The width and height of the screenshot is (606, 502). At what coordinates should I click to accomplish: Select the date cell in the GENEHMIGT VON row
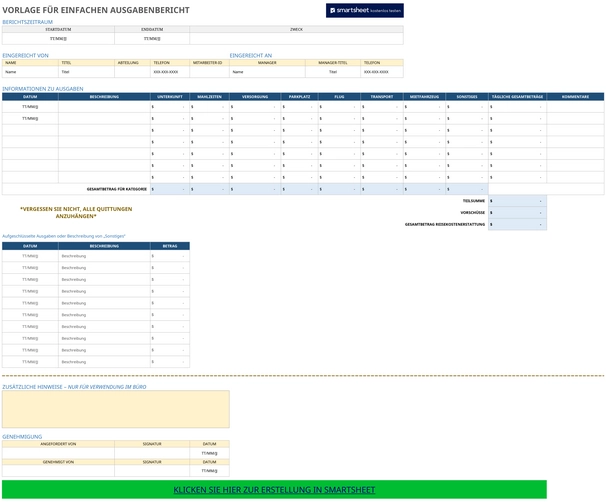coord(209,471)
